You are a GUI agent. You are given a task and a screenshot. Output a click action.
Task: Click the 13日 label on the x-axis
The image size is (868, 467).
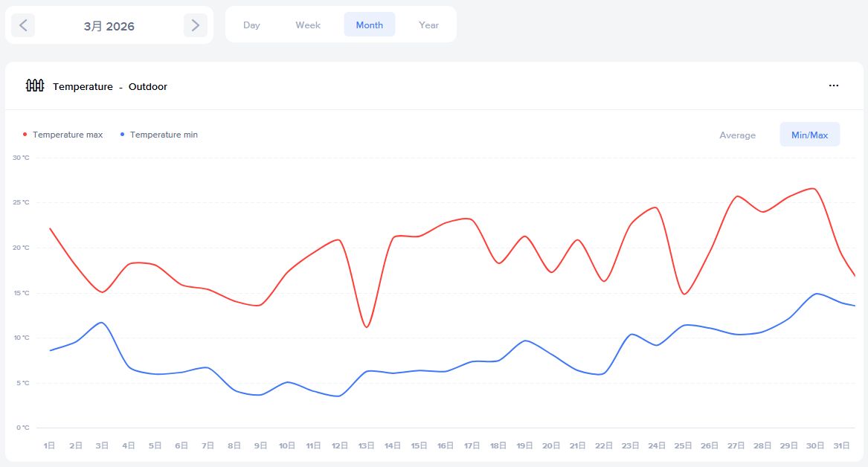pos(367,446)
